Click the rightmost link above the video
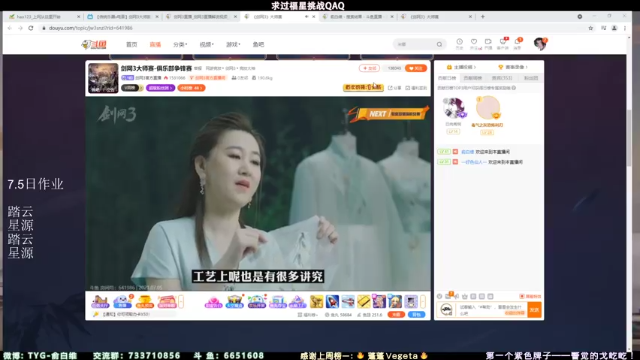This screenshot has height=360, width=640. tap(416, 88)
